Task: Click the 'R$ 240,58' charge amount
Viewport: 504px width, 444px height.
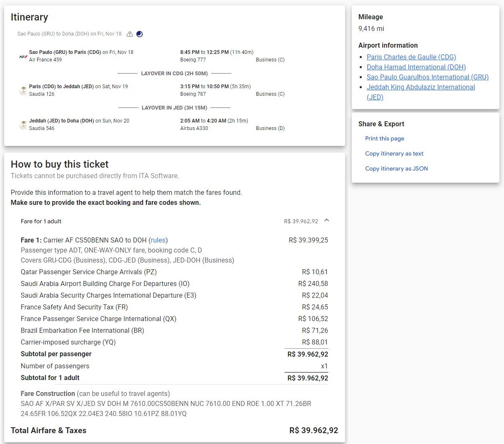Action: point(313,283)
